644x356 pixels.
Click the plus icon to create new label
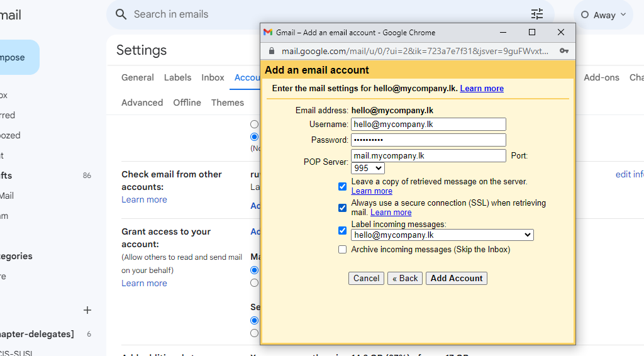[87, 310]
